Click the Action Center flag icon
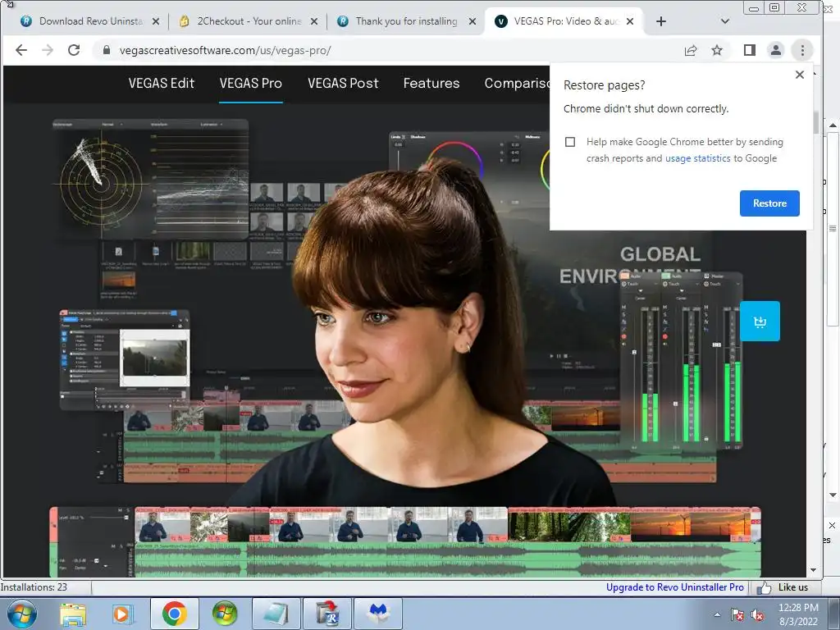Screen dimensions: 840x630 pyautogui.click(x=737, y=614)
